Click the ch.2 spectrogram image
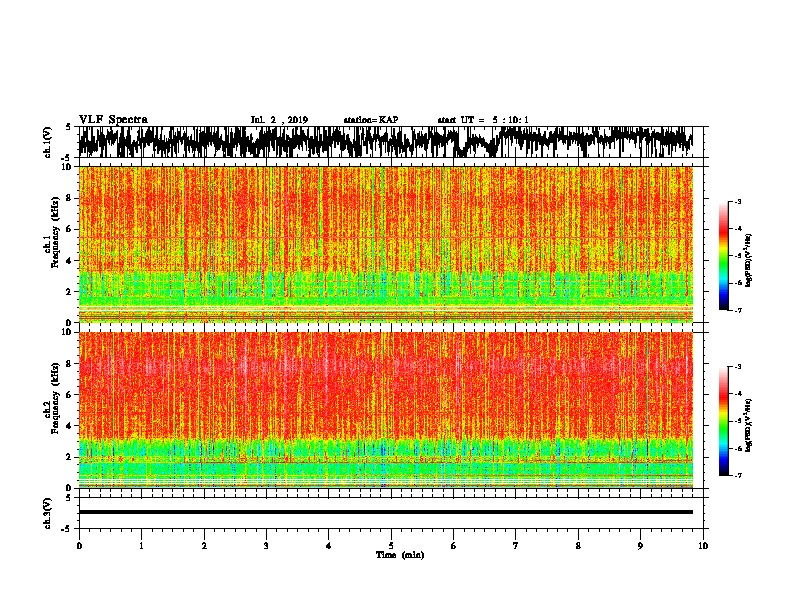 (386, 410)
